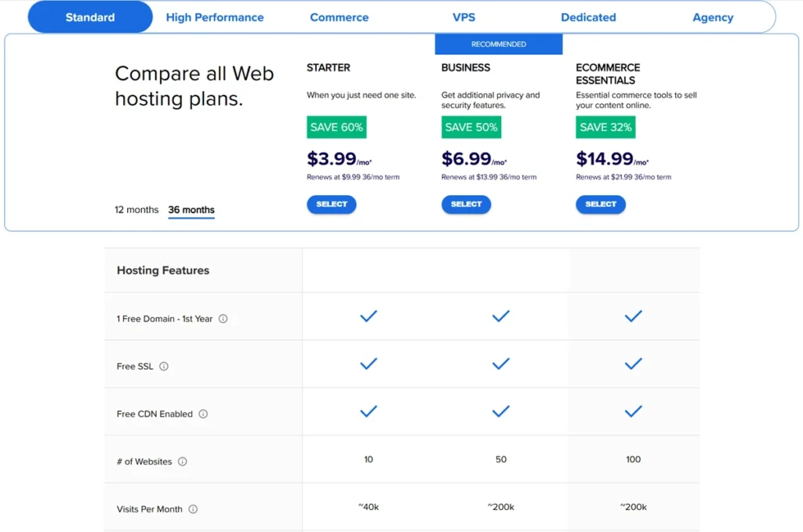Select the Business plan
This screenshot has height=532, width=803.
point(466,204)
